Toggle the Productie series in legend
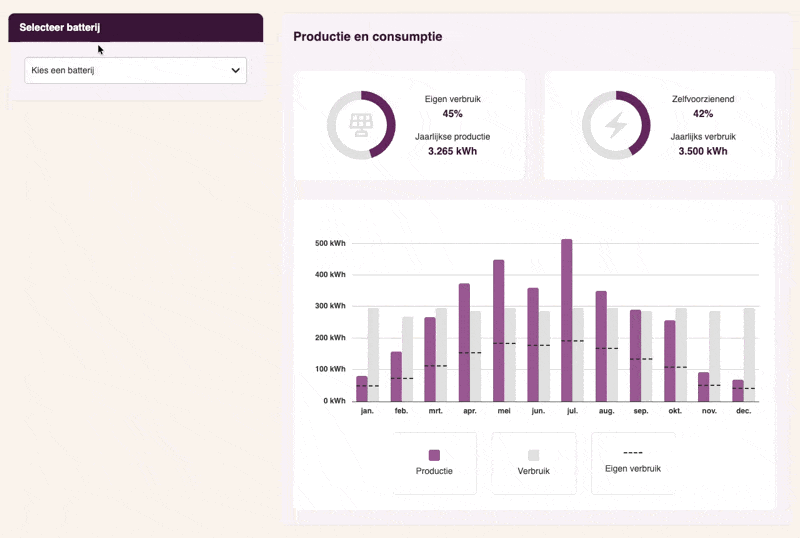 point(434,470)
